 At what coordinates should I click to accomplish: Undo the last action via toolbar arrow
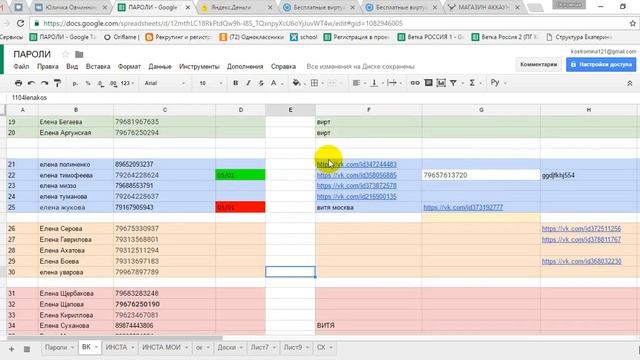tap(31, 83)
